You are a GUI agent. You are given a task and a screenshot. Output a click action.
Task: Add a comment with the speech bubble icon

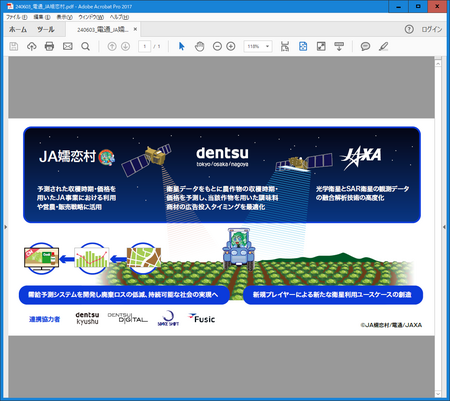click(x=365, y=46)
